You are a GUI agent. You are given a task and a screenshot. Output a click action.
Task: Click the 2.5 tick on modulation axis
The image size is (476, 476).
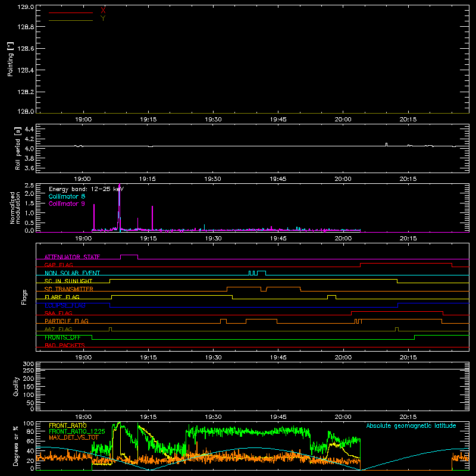coord(29,186)
